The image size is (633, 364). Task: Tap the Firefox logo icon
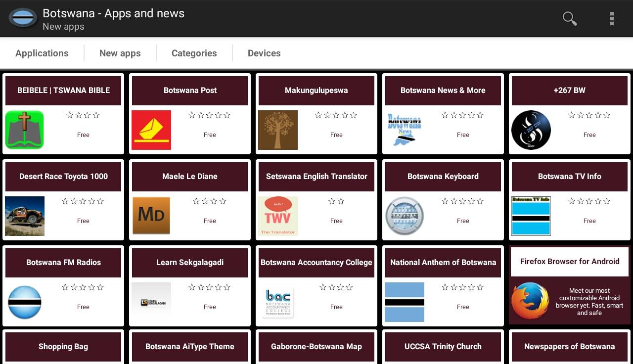pyautogui.click(x=530, y=301)
